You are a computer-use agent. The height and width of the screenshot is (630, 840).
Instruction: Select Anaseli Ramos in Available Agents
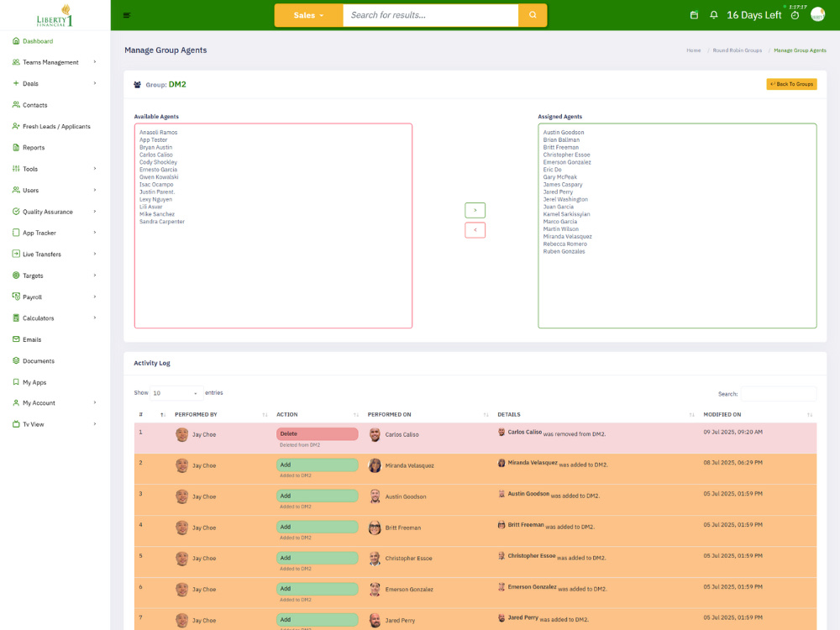158,133
